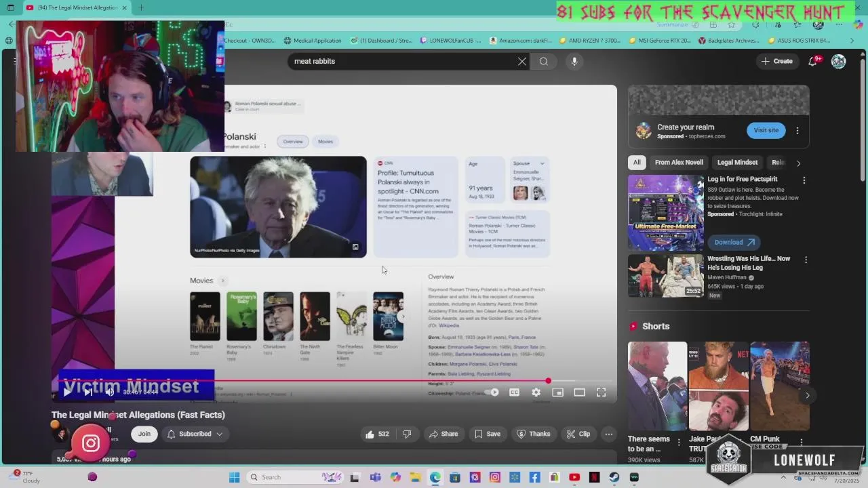This screenshot has width=868, height=488.
Task: Click the Join channel button
Action: click(144, 434)
